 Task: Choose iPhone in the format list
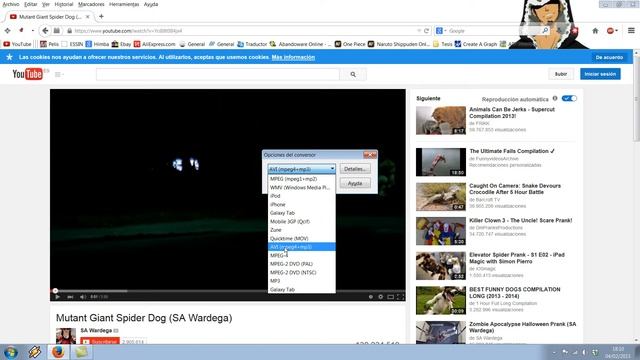pos(302,204)
